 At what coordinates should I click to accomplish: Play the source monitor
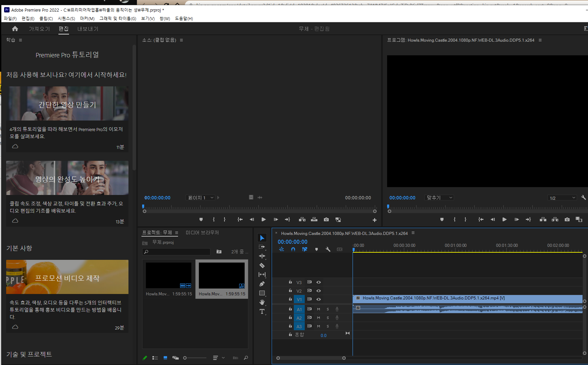263,220
